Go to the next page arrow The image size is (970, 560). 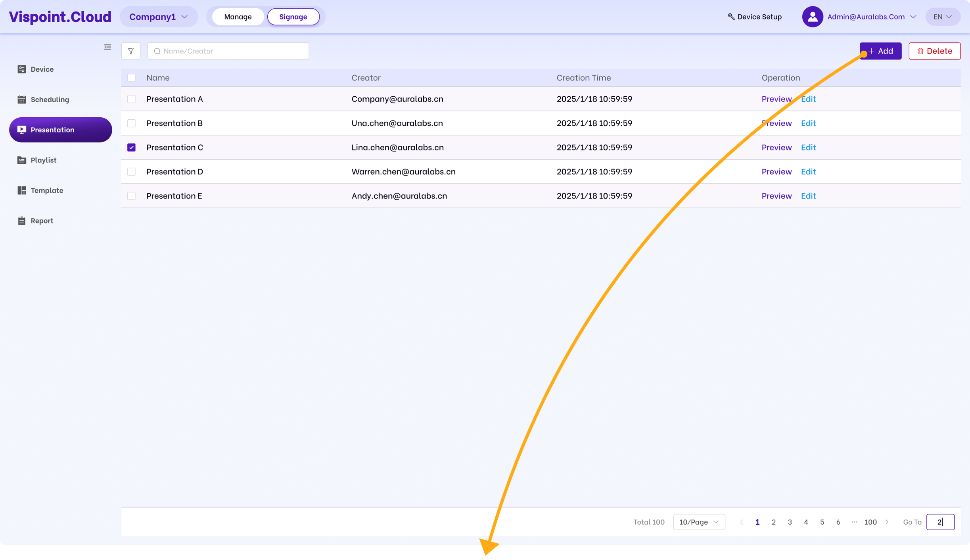(x=887, y=522)
